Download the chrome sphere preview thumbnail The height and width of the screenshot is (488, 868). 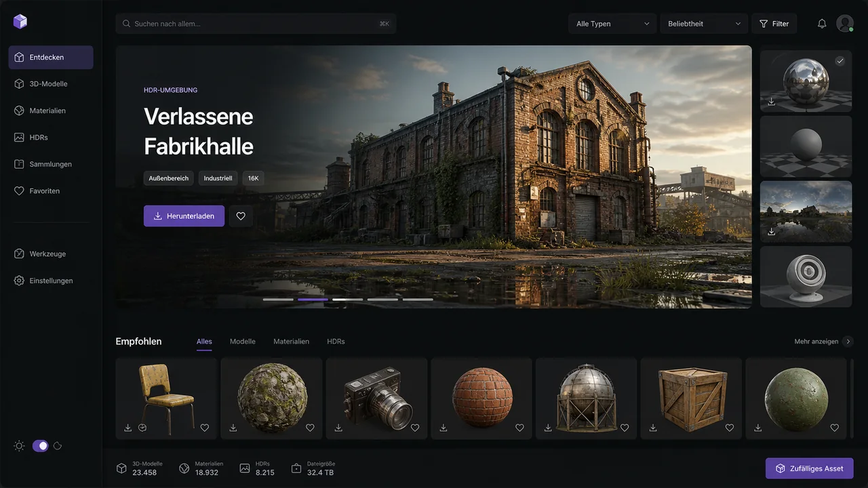pos(771,102)
